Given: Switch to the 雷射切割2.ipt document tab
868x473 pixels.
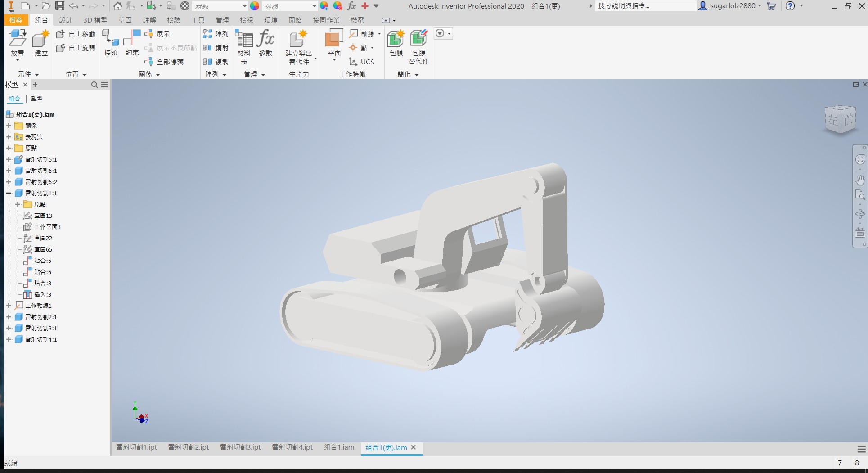Looking at the screenshot, I should coord(189,447).
